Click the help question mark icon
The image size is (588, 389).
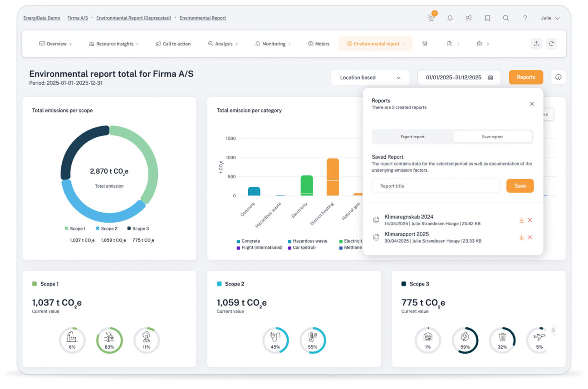coord(525,18)
